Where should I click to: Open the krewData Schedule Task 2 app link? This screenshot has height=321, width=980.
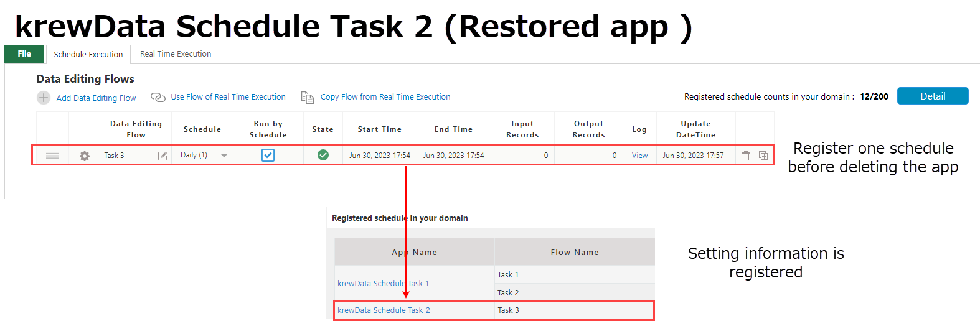384,310
